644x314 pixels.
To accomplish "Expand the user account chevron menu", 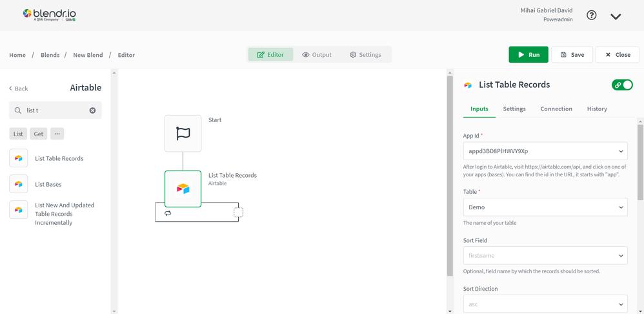I will (x=615, y=16).
